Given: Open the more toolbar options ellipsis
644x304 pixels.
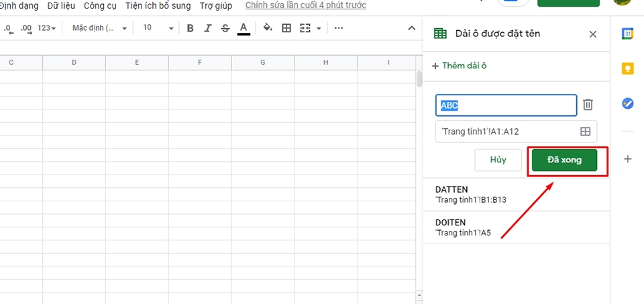Looking at the screenshot, I should [338, 28].
